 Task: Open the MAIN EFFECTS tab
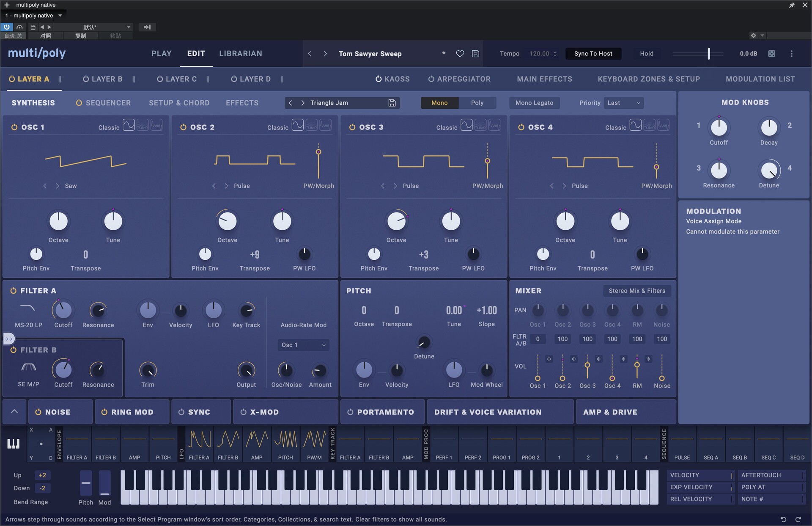pyautogui.click(x=545, y=79)
